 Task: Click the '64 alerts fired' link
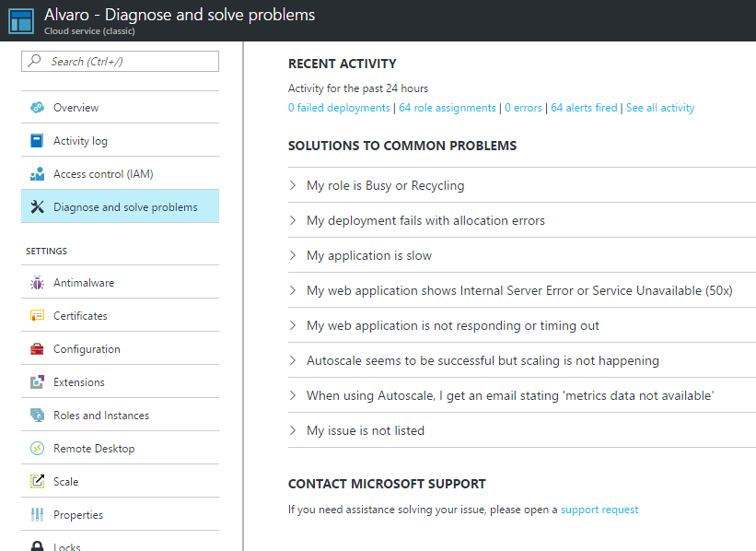point(584,108)
